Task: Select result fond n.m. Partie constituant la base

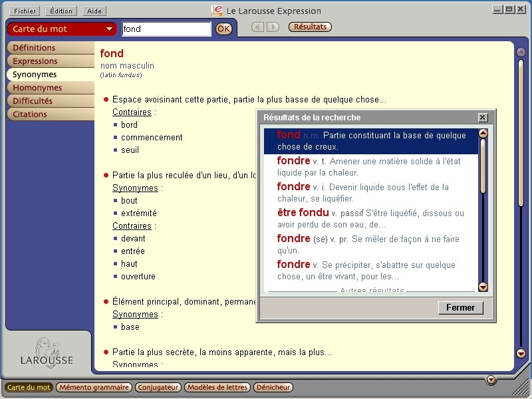Action: pos(371,141)
